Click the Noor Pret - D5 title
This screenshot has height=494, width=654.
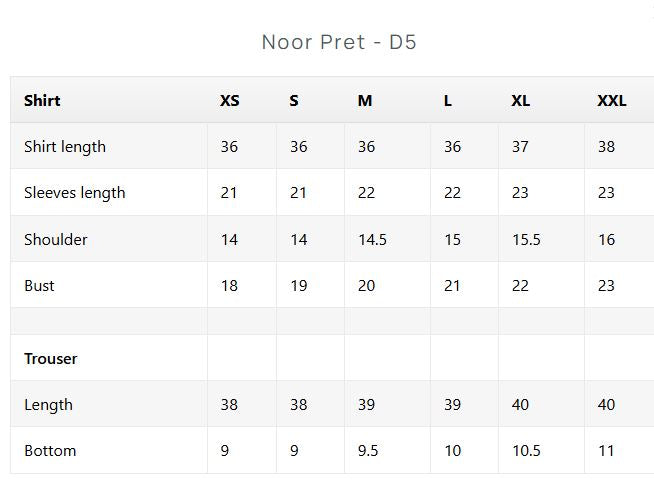(x=339, y=42)
